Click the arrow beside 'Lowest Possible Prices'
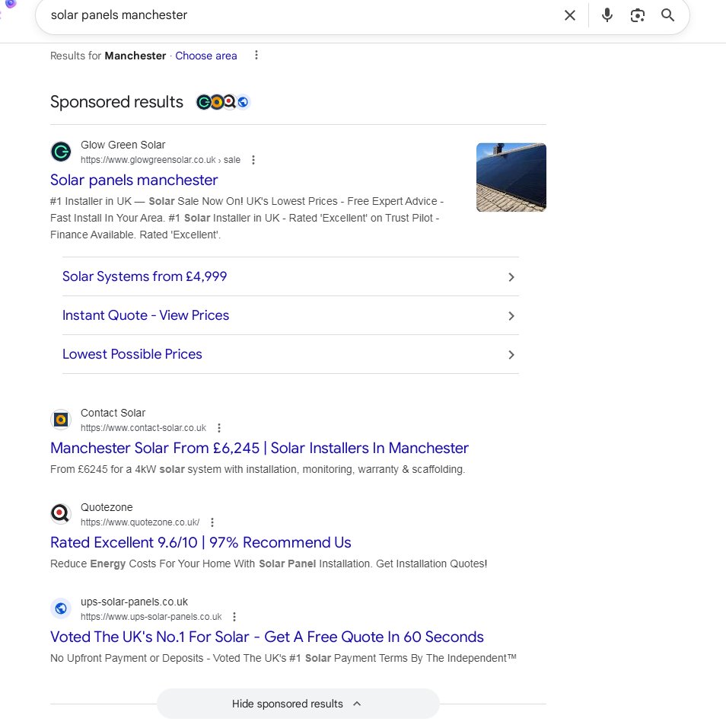The width and height of the screenshot is (726, 728). coord(511,355)
